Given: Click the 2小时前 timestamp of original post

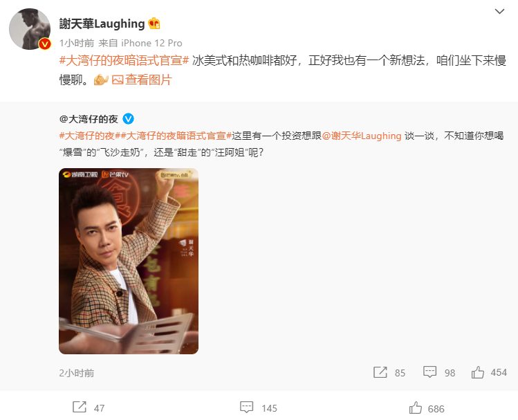Looking at the screenshot, I should point(77,373).
